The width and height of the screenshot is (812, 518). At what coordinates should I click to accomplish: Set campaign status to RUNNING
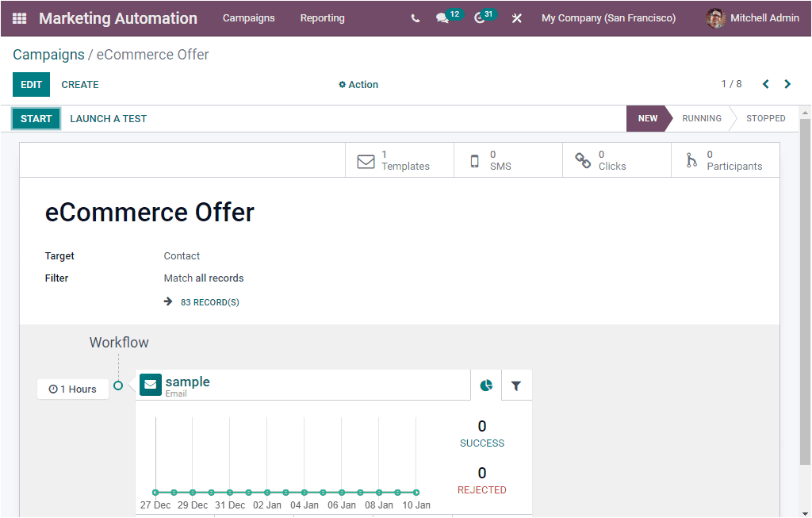(x=701, y=119)
